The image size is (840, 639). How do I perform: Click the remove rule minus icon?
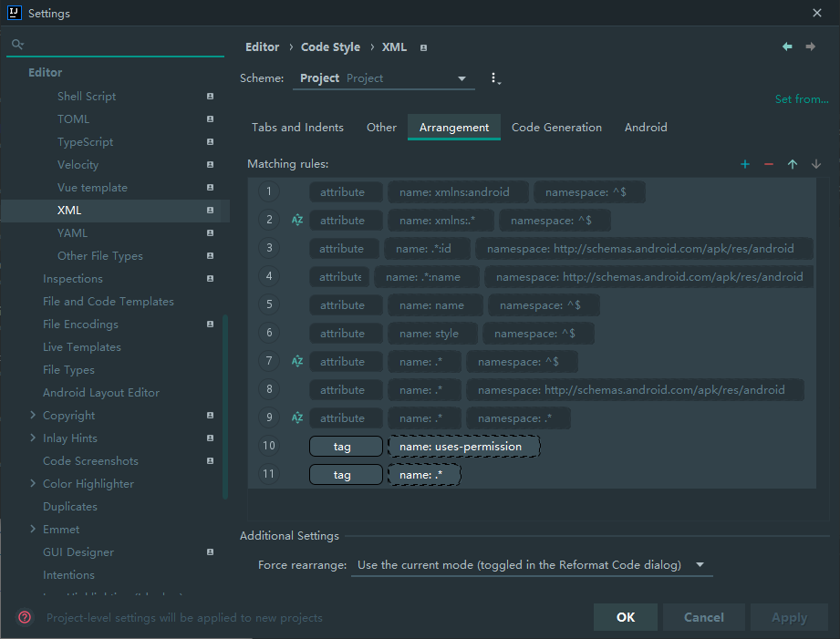769,164
